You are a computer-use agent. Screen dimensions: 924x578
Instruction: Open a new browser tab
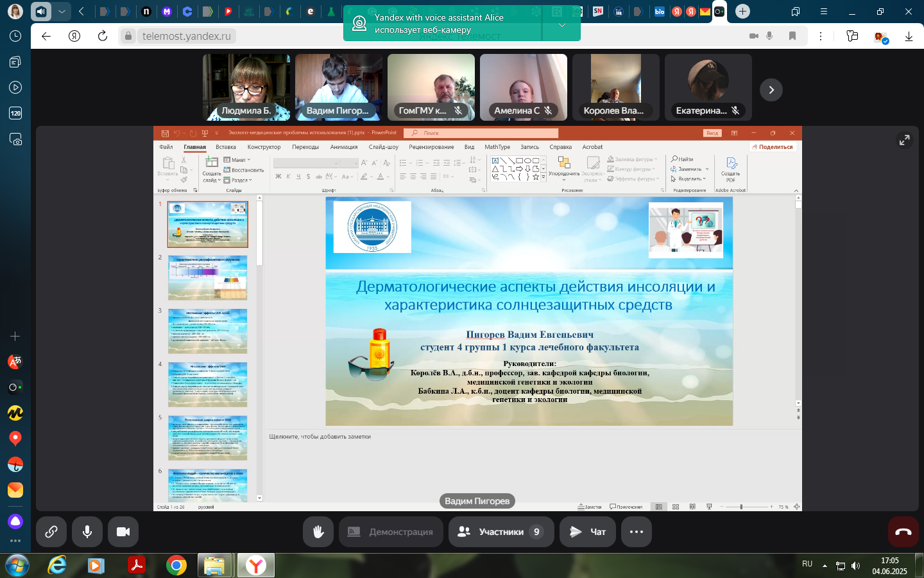(742, 11)
